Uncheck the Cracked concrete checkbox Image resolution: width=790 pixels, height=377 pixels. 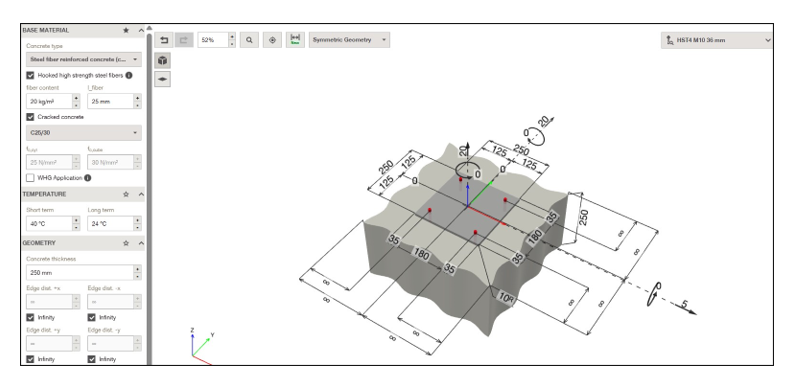point(30,117)
